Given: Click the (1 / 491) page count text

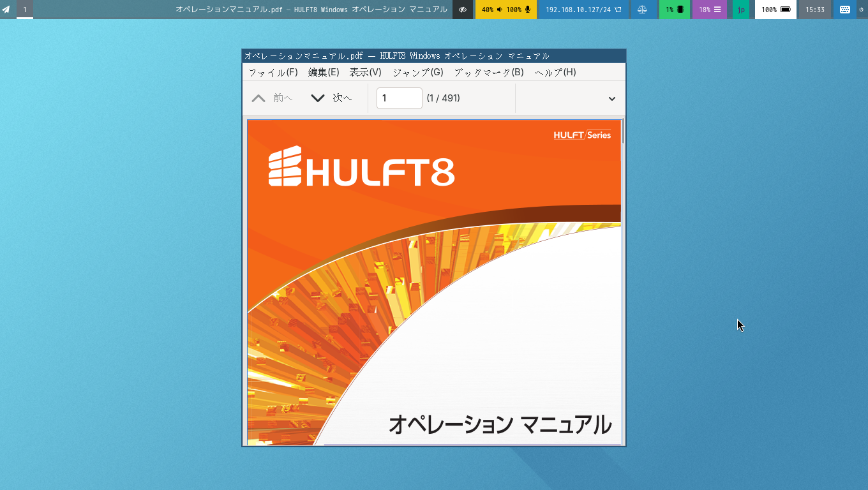Looking at the screenshot, I should (x=444, y=98).
